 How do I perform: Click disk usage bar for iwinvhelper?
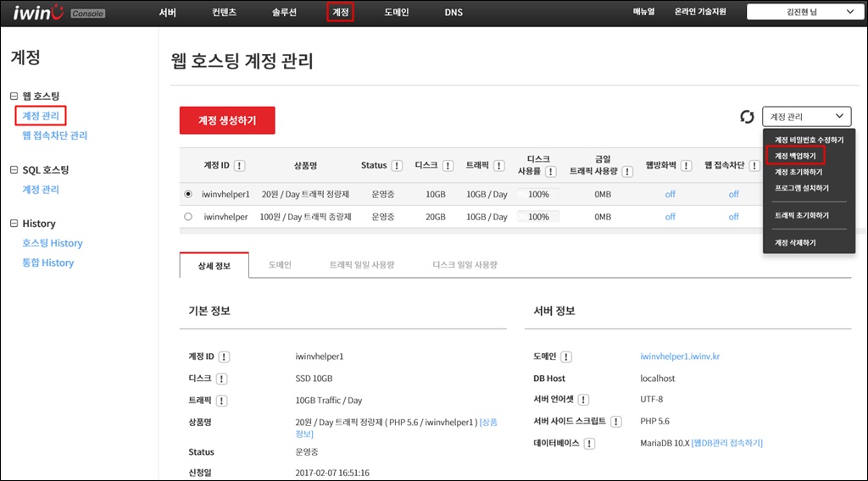pyautogui.click(x=537, y=217)
